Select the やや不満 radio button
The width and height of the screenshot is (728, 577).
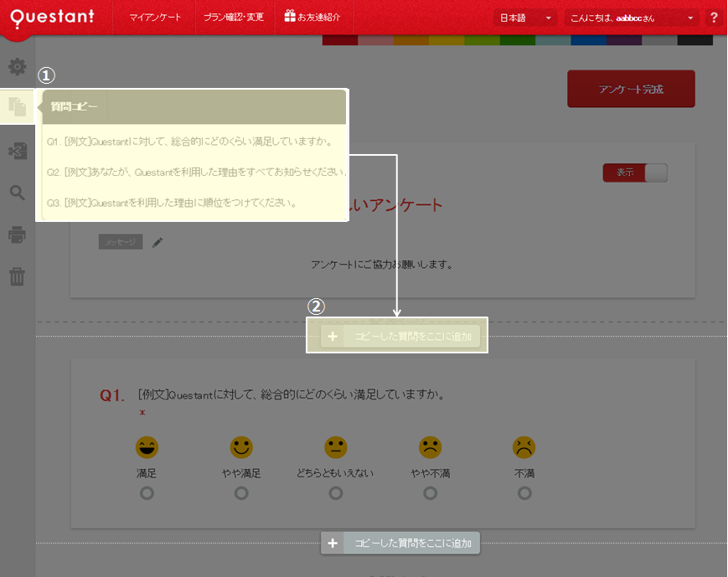(x=431, y=493)
